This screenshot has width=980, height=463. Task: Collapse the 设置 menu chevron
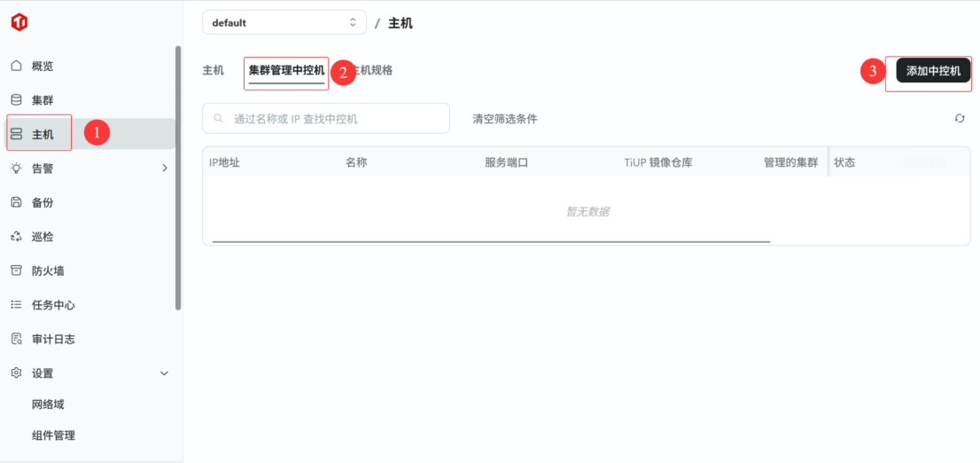click(x=164, y=373)
